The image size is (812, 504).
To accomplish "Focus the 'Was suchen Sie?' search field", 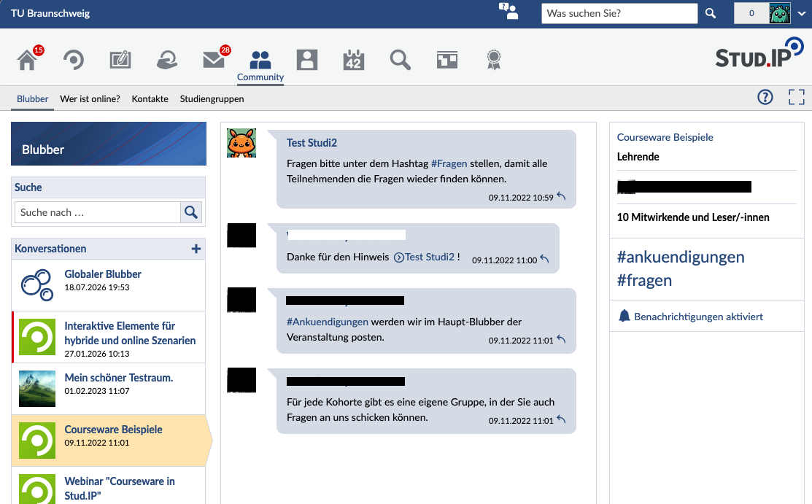I will pos(619,13).
